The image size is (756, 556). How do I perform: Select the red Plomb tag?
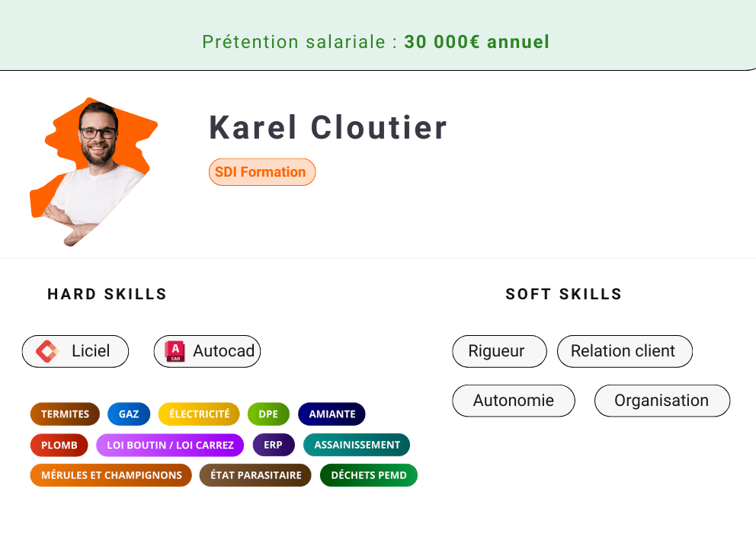(x=59, y=445)
